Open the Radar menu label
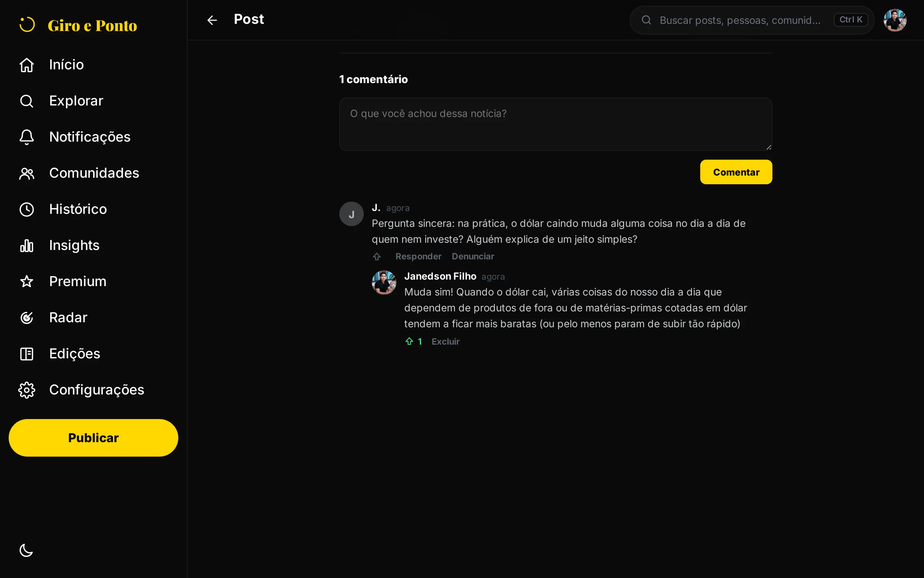Viewport: 924px width, 578px height. [x=68, y=318]
